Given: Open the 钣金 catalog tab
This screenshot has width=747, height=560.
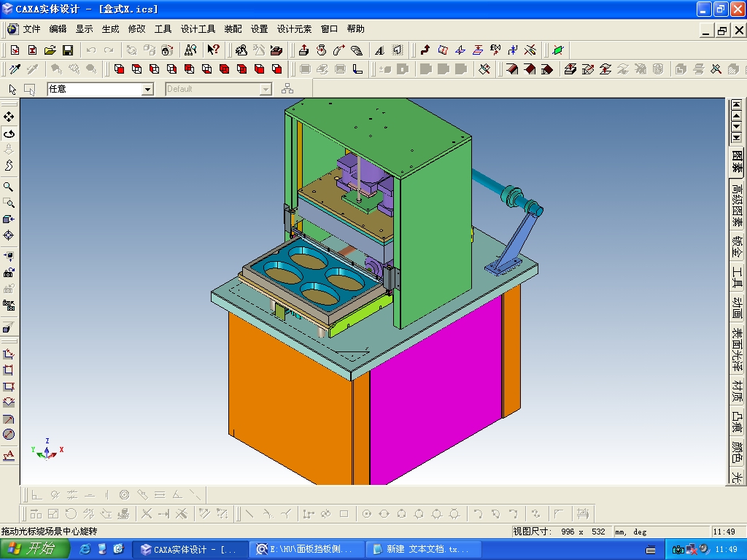Looking at the screenshot, I should pos(737,246).
